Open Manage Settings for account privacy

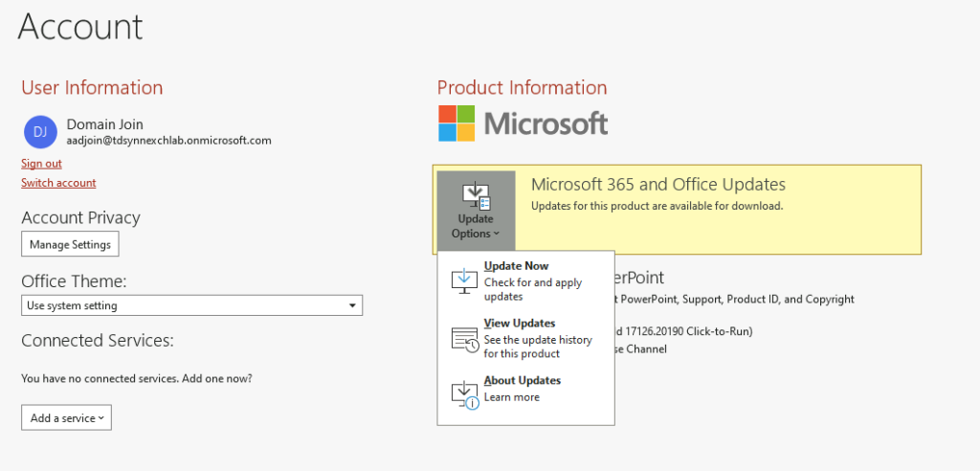coord(70,244)
